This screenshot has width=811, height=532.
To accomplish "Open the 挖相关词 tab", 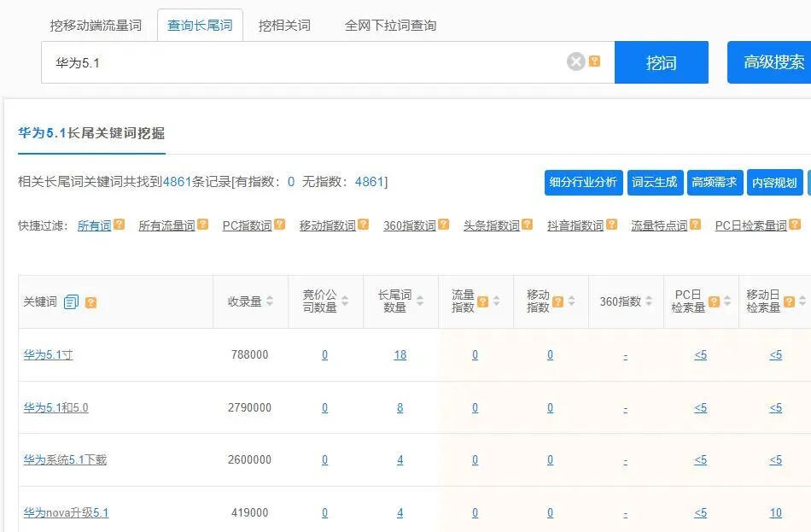I will 284,26.
